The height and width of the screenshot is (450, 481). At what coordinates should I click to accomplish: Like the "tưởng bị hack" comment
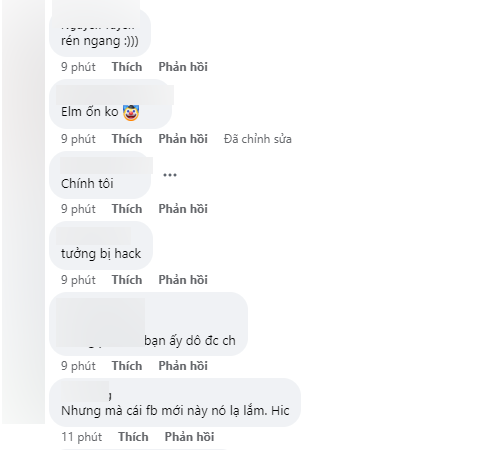point(127,280)
